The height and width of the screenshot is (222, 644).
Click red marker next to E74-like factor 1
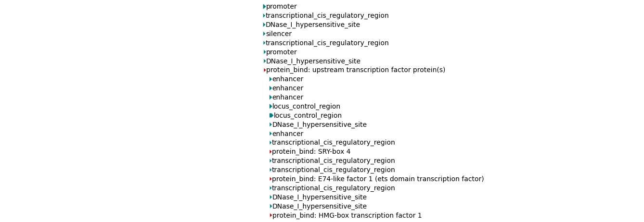pyautogui.click(x=270, y=179)
